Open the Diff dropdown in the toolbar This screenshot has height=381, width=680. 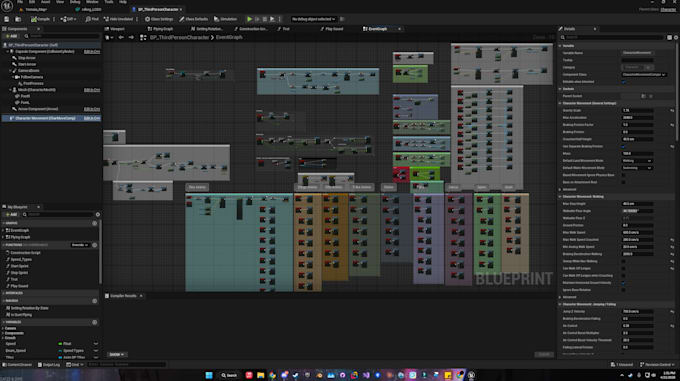click(x=68, y=19)
